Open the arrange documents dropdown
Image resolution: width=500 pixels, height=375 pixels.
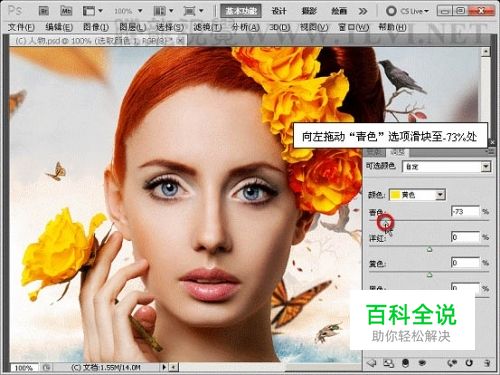click(163, 11)
